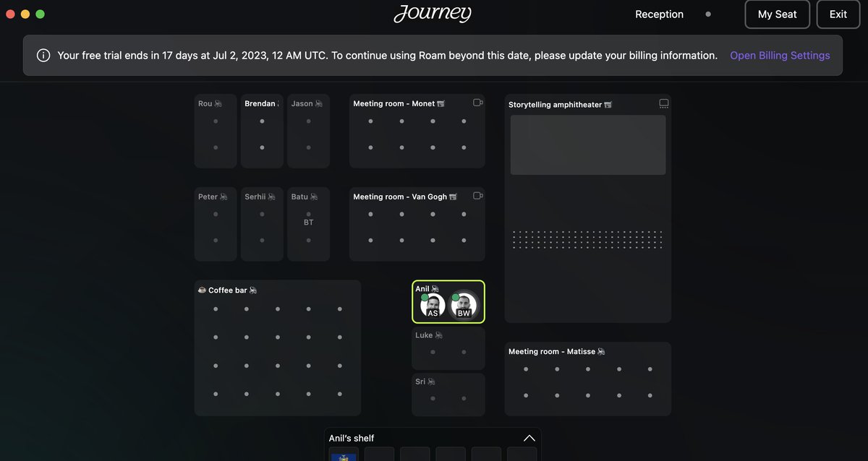
Task: Open Billing Settings from the banner
Action: tap(779, 55)
